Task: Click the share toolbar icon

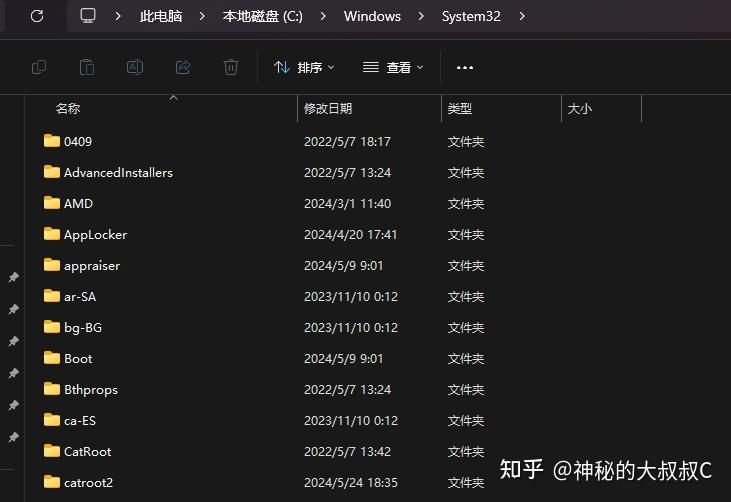Action: click(x=183, y=68)
